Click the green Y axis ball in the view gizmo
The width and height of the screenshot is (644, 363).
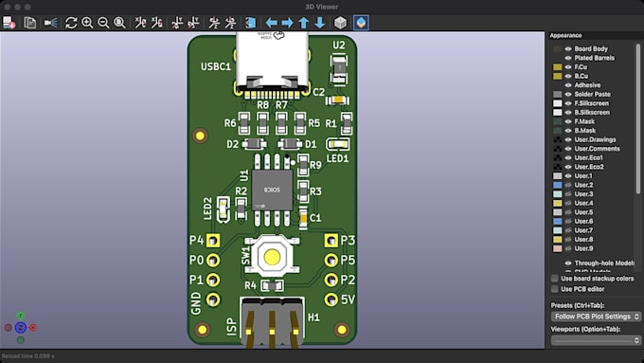pyautogui.click(x=21, y=316)
